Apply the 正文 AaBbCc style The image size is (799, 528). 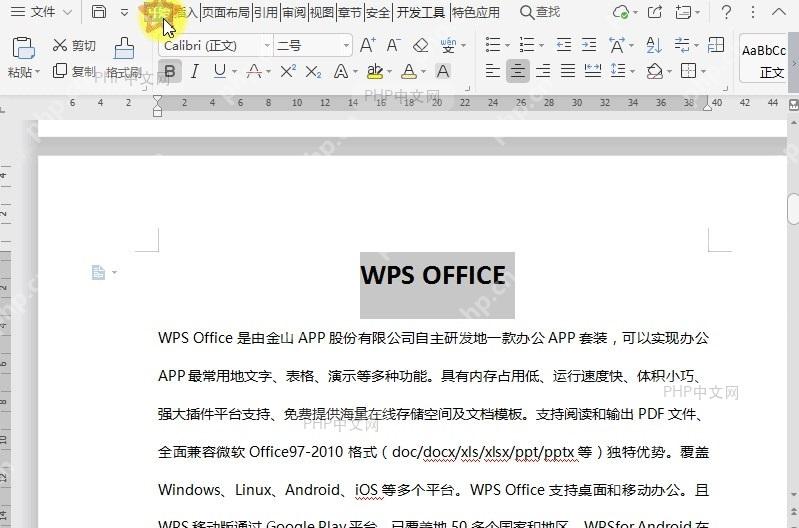[764, 59]
